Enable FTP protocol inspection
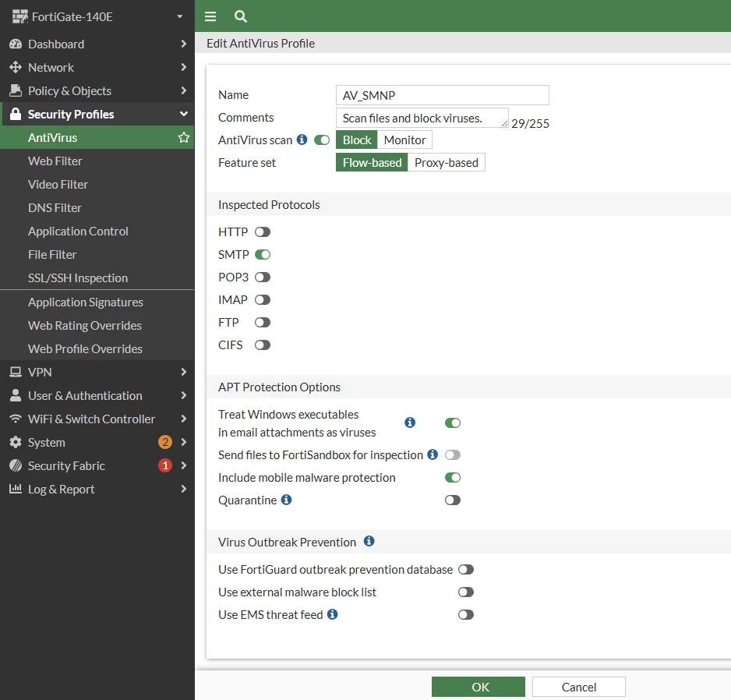Viewport: 731px width, 700px height. [263, 322]
